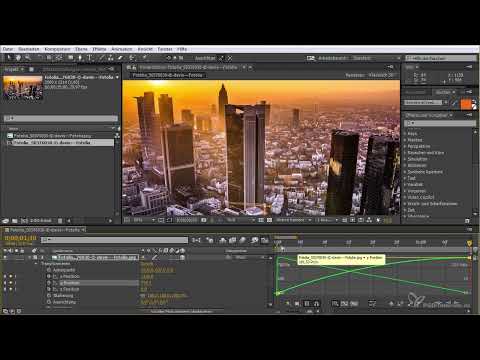This screenshot has height=360, width=480.
Task: Click the snapshot camera icon below viewer
Action: [204, 220]
